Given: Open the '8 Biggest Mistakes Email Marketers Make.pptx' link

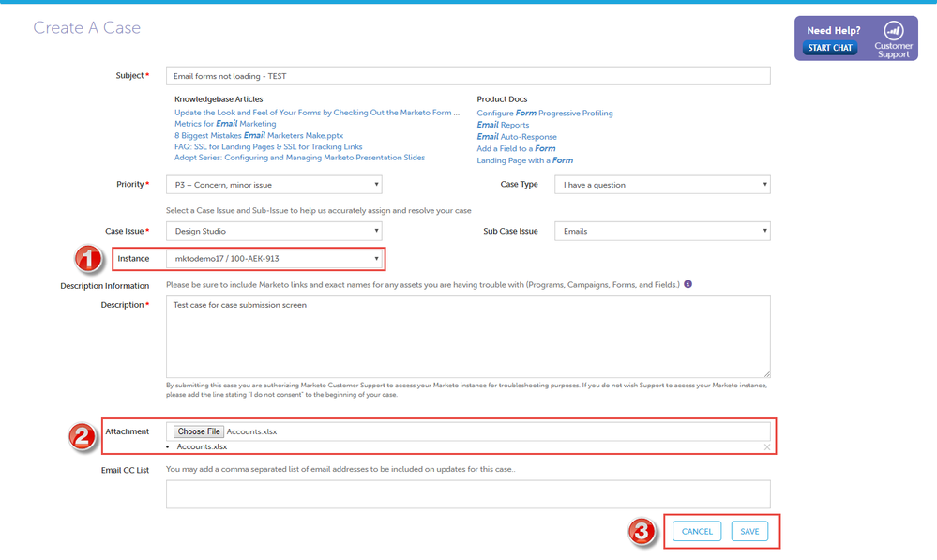Looking at the screenshot, I should tap(259, 136).
